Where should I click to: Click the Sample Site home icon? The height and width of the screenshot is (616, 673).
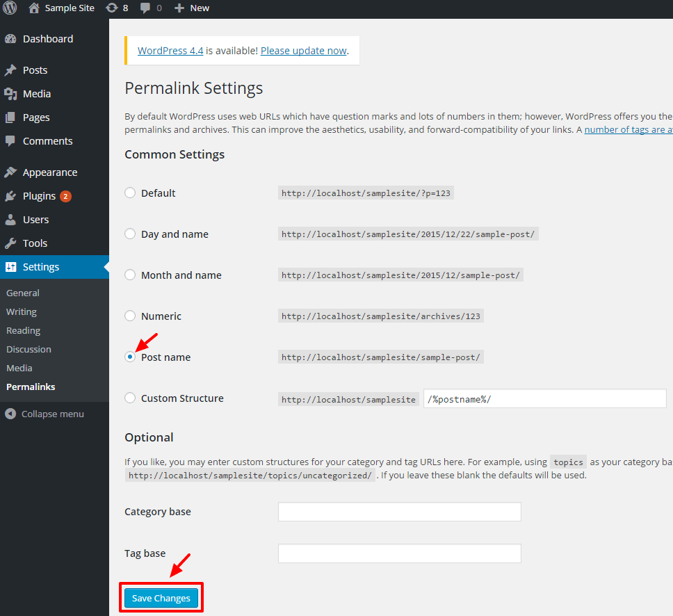tap(34, 8)
